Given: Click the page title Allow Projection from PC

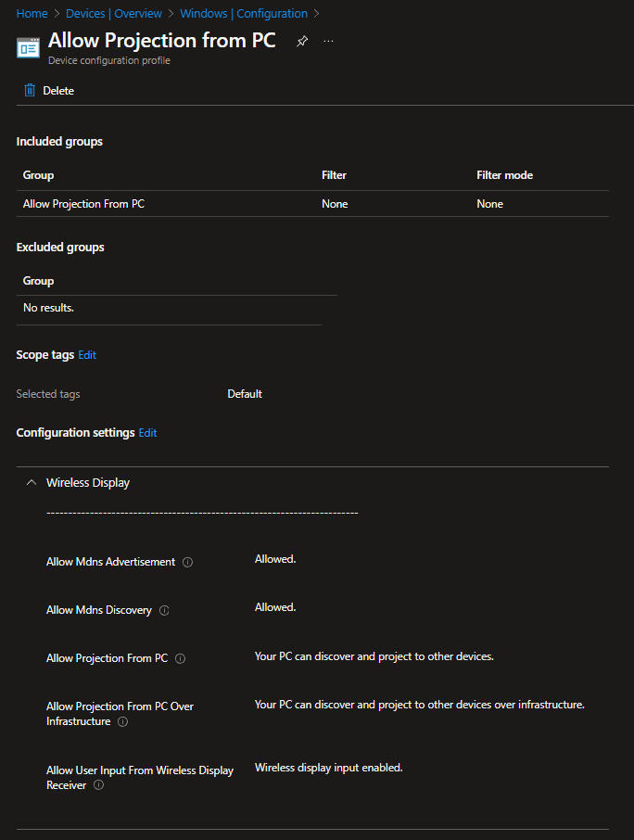Looking at the screenshot, I should pyautogui.click(x=161, y=41).
